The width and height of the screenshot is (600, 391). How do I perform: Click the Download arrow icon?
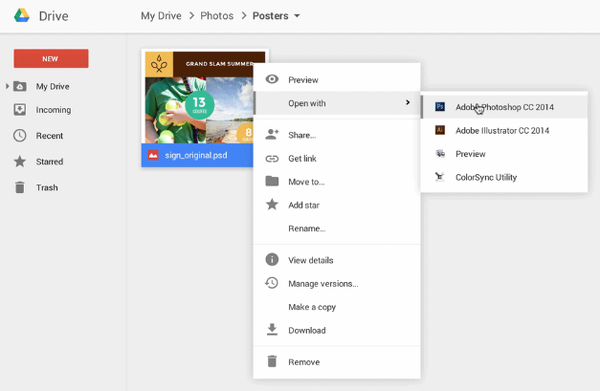(x=272, y=329)
